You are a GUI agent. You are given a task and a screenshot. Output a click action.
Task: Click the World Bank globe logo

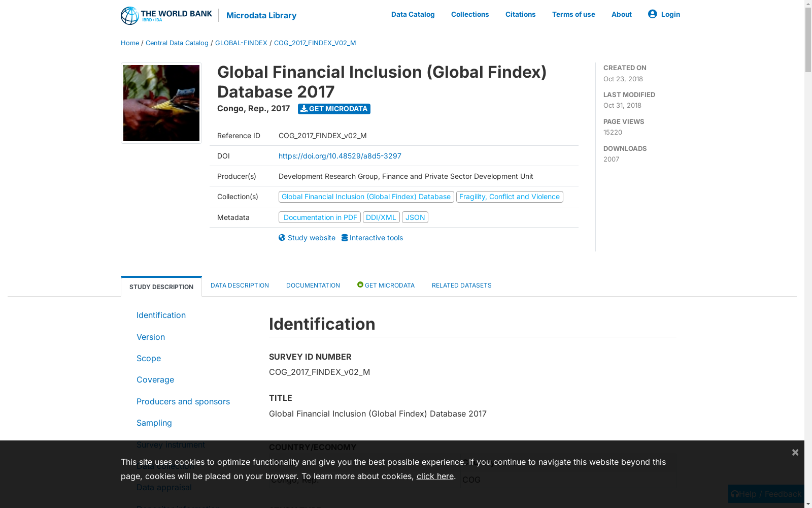[x=130, y=15]
